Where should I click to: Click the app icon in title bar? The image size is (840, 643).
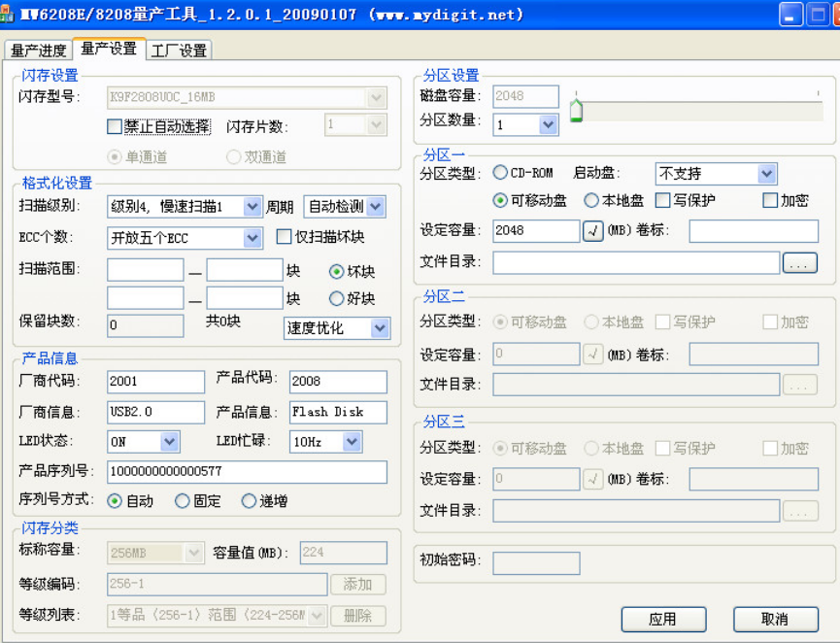click(x=11, y=15)
